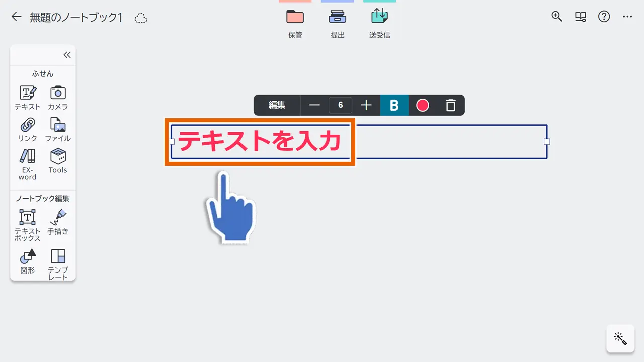644x362 pixels.
Task: Open the Tools panel
Action: [58, 161]
